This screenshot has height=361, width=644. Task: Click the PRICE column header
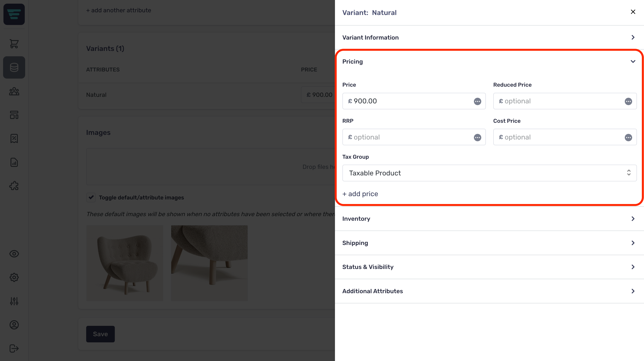pyautogui.click(x=309, y=70)
